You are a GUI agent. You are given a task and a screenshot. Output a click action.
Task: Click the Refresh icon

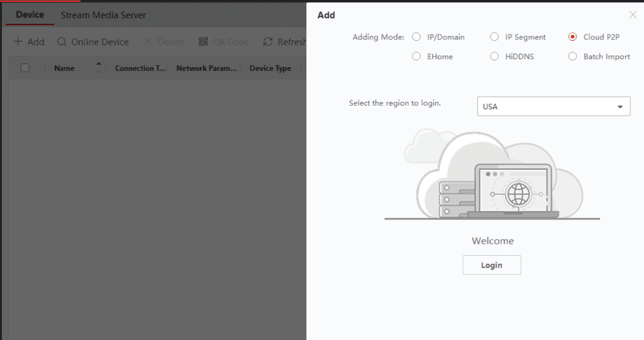[x=268, y=42]
